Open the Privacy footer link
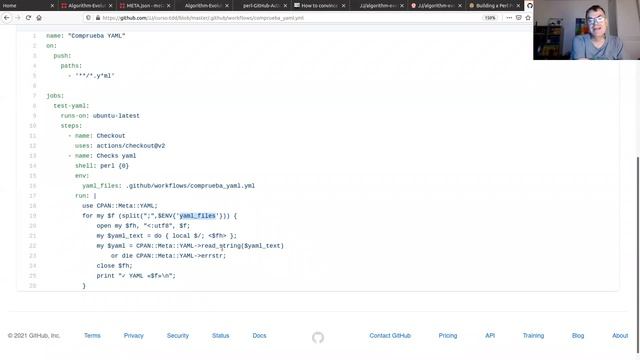 tap(133, 336)
